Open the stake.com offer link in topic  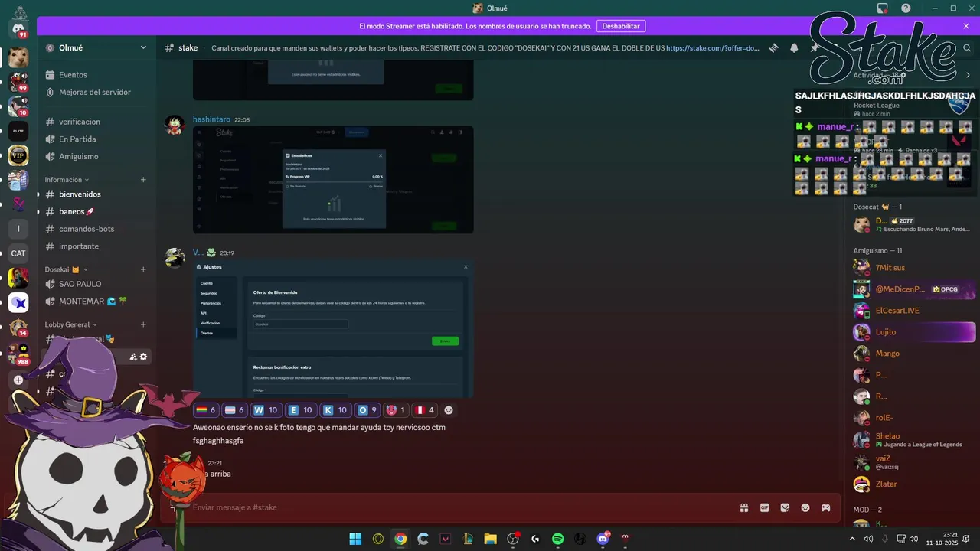point(713,47)
